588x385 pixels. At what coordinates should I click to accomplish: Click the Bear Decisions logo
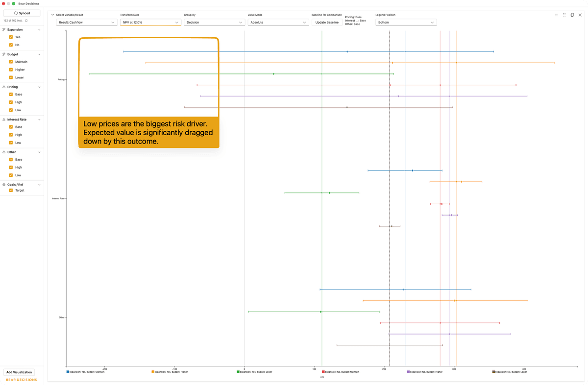21,380
